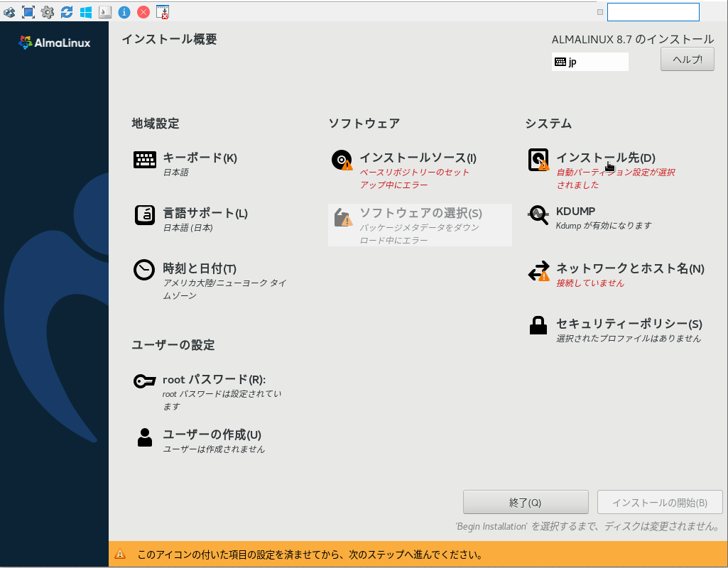Click the blue info icon in toolbar

tap(124, 11)
